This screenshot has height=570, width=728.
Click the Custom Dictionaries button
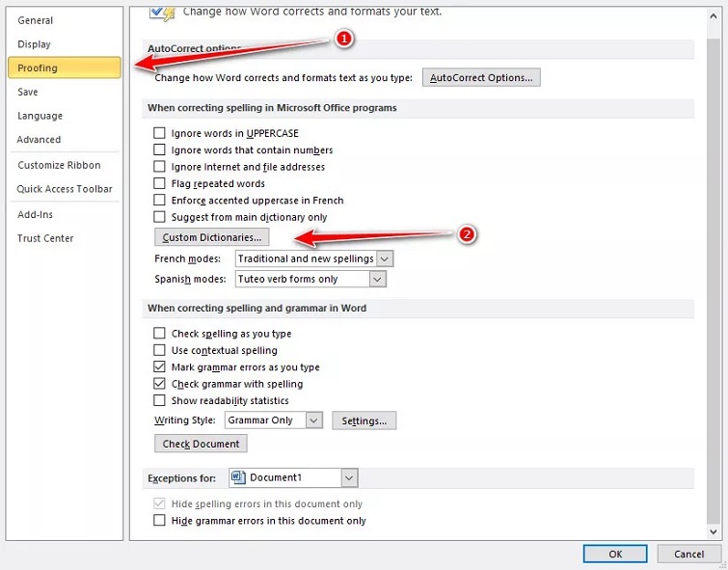coord(212,237)
